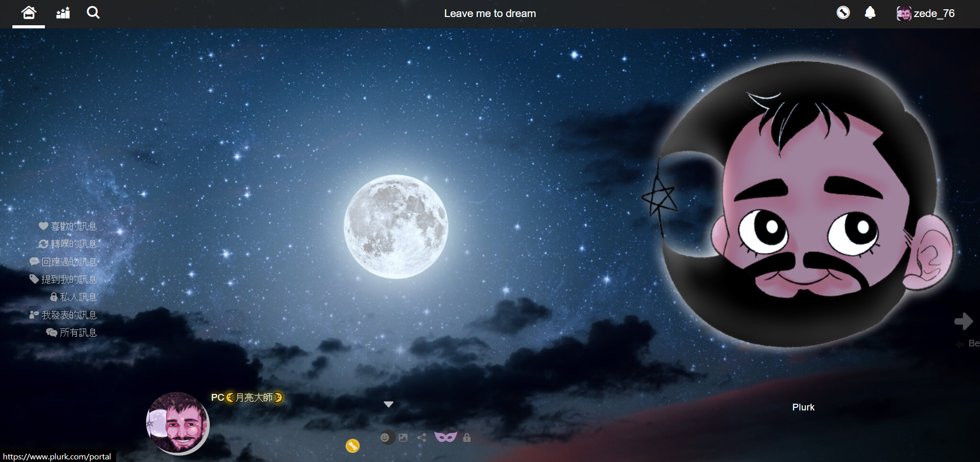The image size is (980, 462).
Task: Toggle the private lock icon
Action: coord(467,438)
